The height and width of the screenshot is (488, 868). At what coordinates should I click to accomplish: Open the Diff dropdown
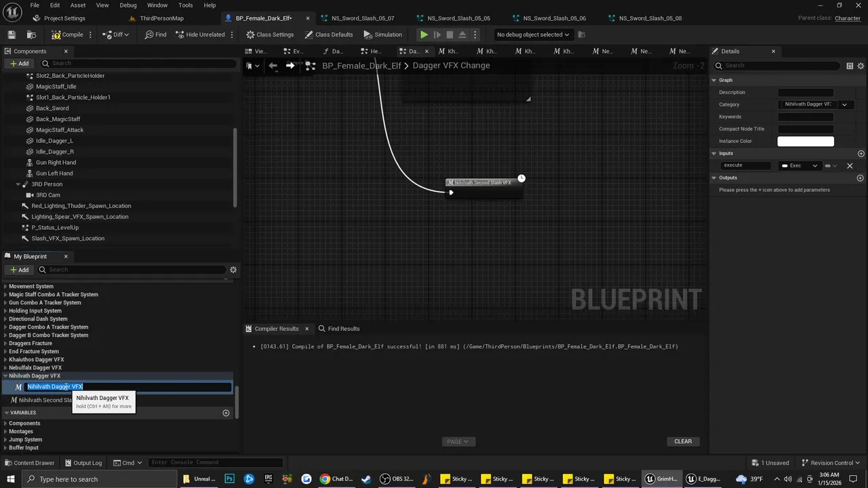(x=116, y=35)
